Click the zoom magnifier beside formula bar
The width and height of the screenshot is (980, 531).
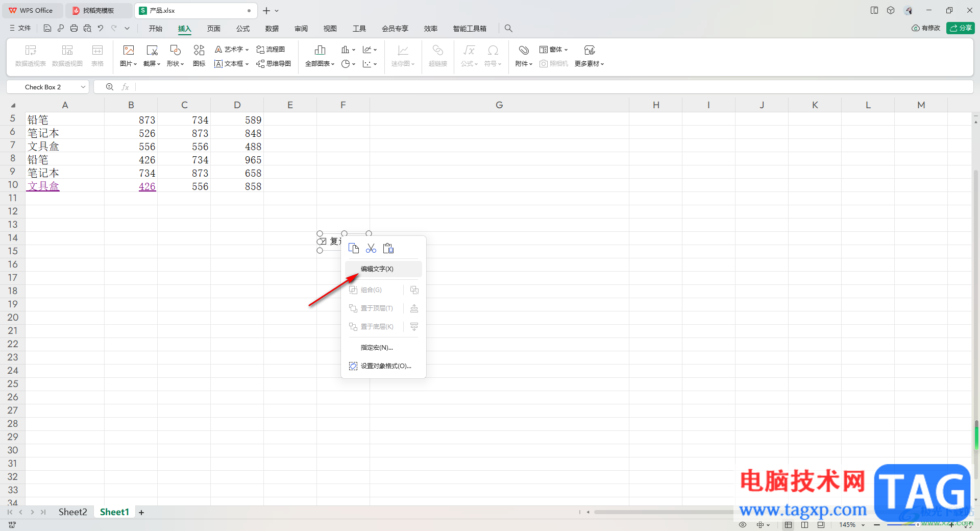pos(109,87)
